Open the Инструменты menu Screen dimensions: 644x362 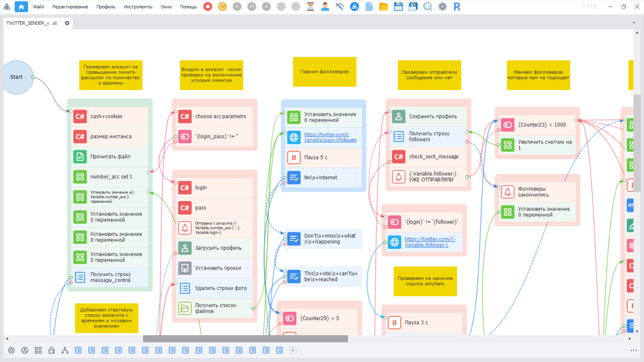coord(138,7)
